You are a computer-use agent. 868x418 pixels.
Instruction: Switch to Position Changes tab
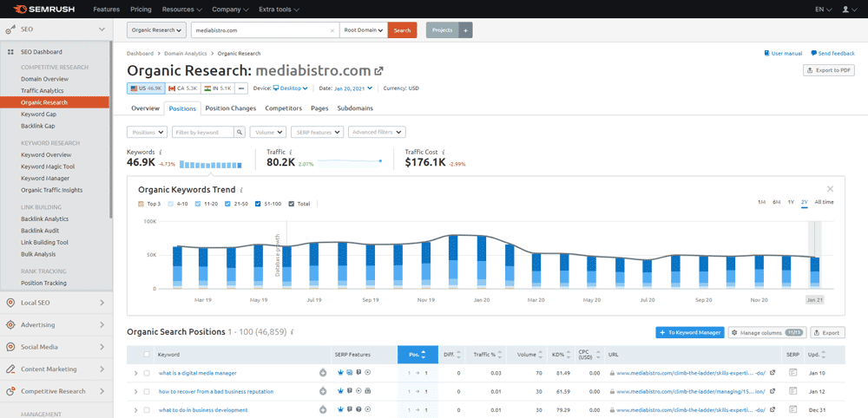coord(230,108)
